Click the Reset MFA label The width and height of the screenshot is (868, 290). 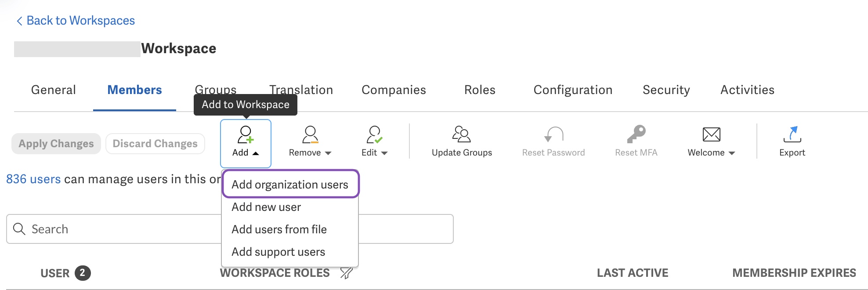(636, 152)
